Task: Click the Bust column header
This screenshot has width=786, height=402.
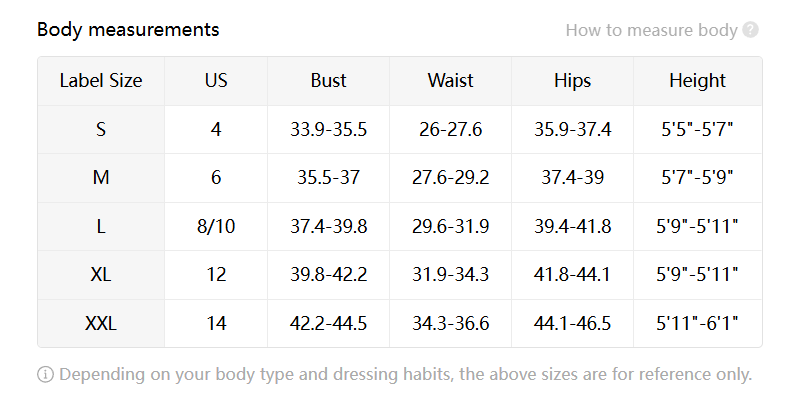Action: pos(328,81)
